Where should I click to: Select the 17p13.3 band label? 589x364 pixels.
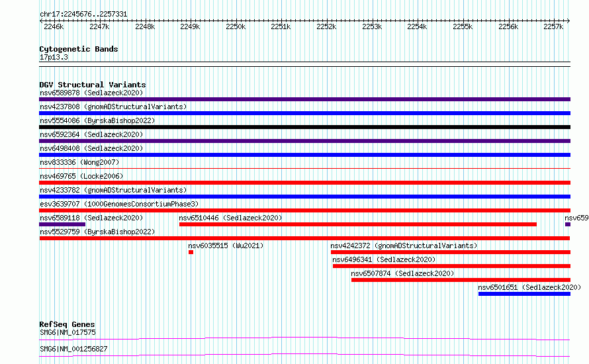pos(54,57)
